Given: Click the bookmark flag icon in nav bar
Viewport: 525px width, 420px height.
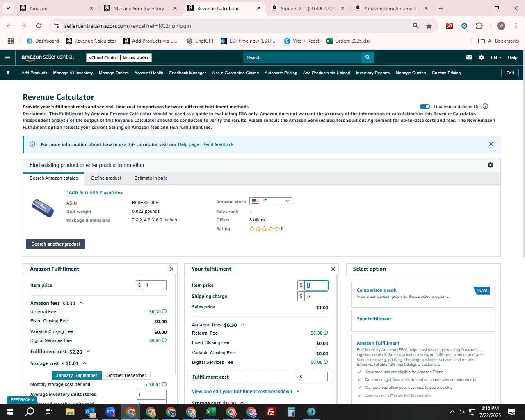Looking at the screenshot, I should 8,73.
